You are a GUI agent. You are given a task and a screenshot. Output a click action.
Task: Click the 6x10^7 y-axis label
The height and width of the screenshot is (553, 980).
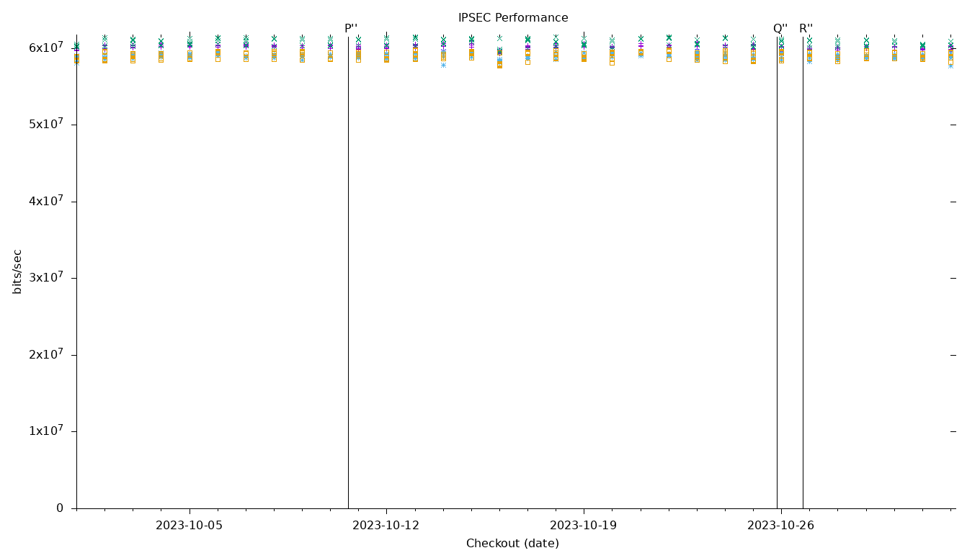(x=46, y=47)
